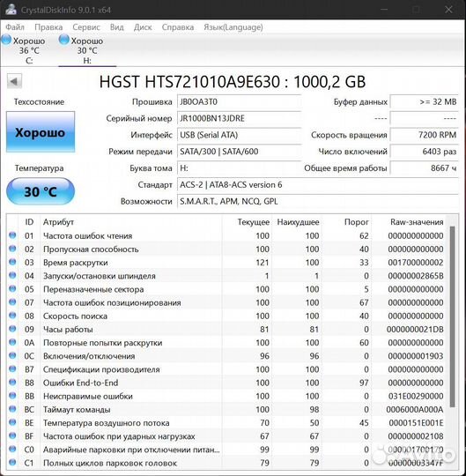Click the Порог column header
This screenshot has width=466, height=476.
coord(346,222)
